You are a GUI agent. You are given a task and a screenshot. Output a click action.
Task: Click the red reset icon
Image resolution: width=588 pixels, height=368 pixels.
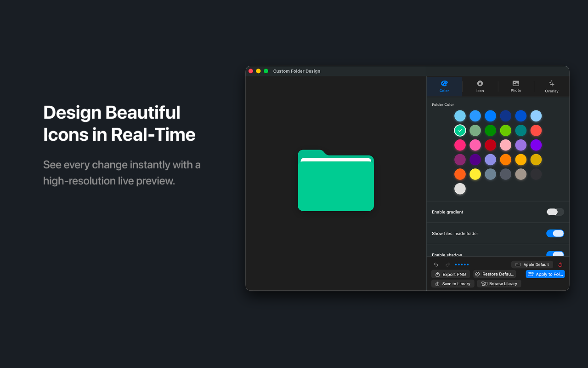pyautogui.click(x=560, y=264)
